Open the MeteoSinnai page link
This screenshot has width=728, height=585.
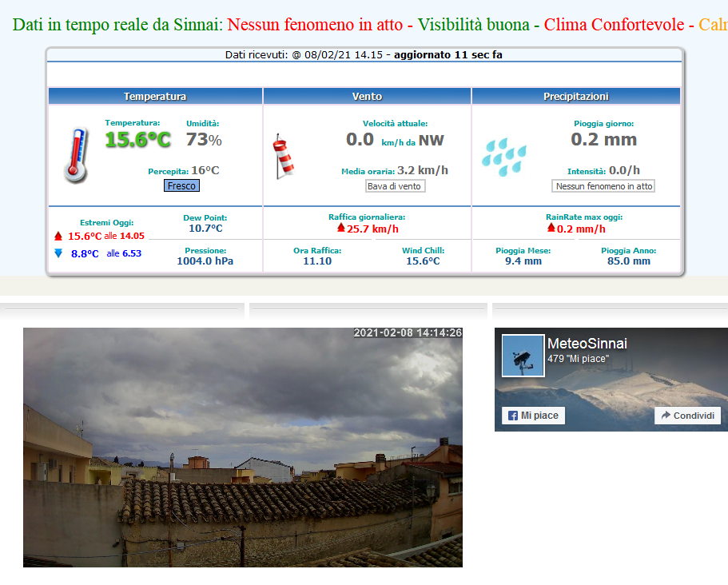tap(587, 344)
